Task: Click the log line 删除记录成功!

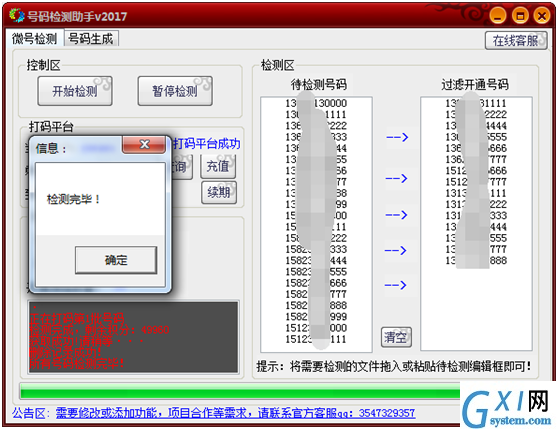Action: (x=65, y=353)
